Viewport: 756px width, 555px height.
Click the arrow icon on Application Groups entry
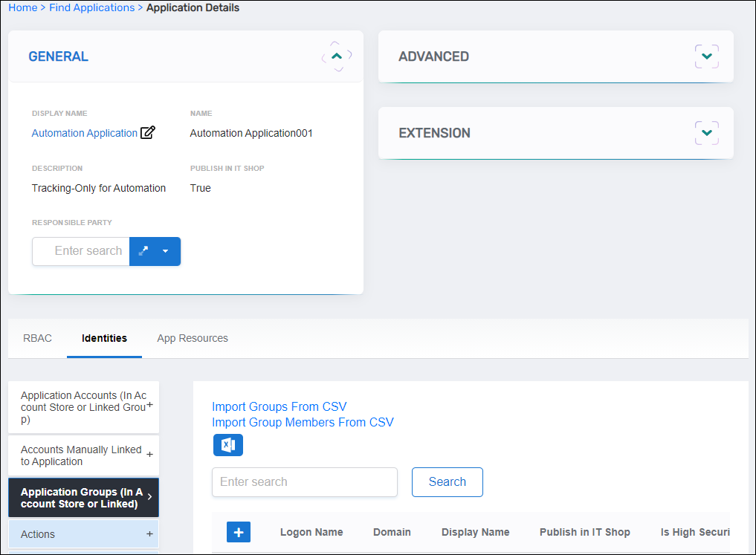(150, 497)
